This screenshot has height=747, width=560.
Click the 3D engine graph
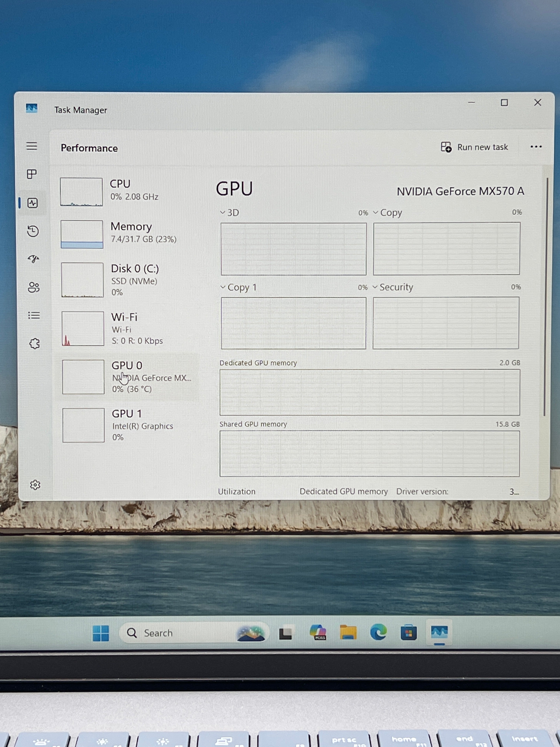click(293, 249)
